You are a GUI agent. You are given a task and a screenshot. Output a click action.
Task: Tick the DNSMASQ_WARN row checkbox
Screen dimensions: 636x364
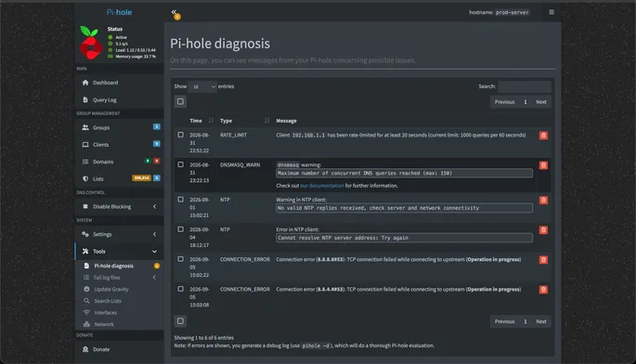(180, 164)
